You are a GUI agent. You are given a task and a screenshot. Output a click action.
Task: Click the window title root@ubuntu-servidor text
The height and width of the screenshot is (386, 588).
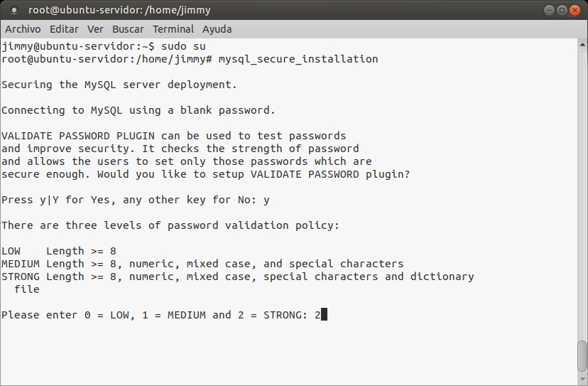(119, 11)
